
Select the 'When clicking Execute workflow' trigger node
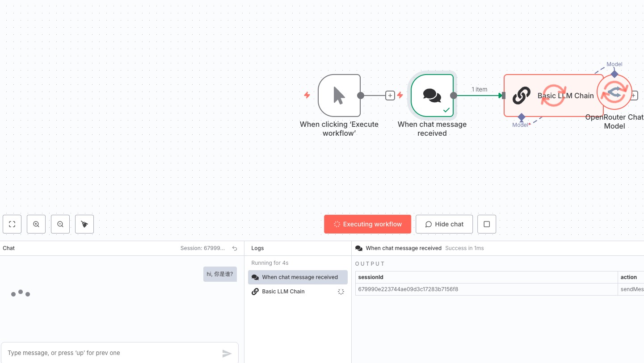(339, 95)
